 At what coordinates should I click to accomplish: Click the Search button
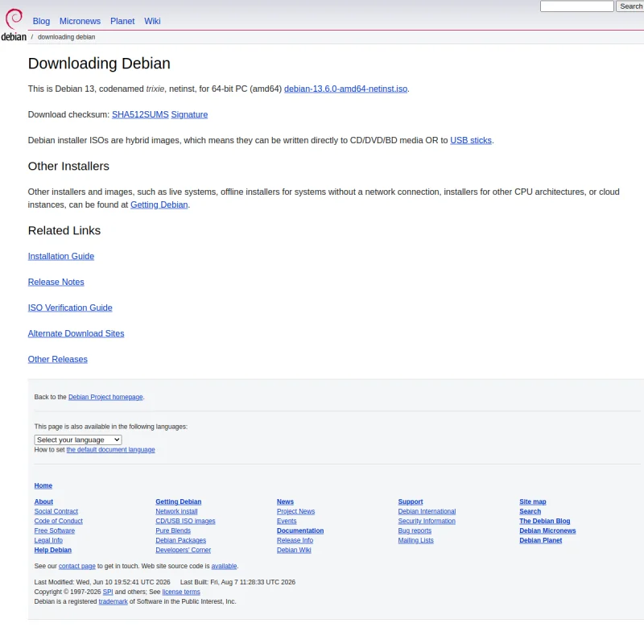(630, 6)
